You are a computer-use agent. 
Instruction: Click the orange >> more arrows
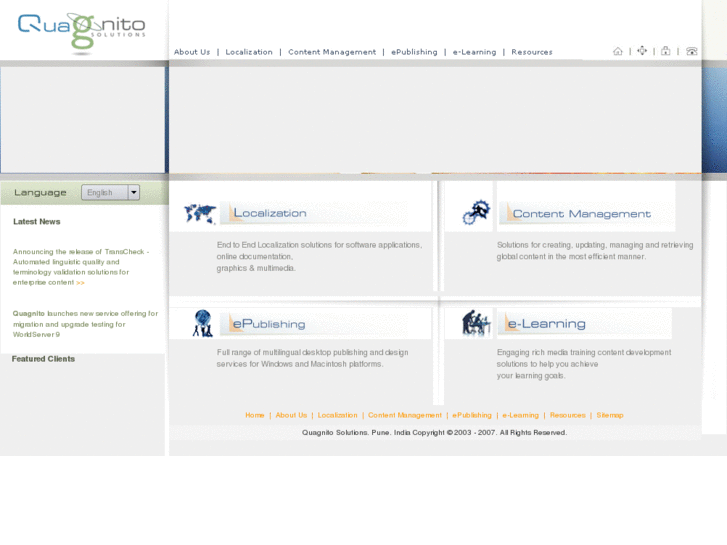[x=80, y=282]
